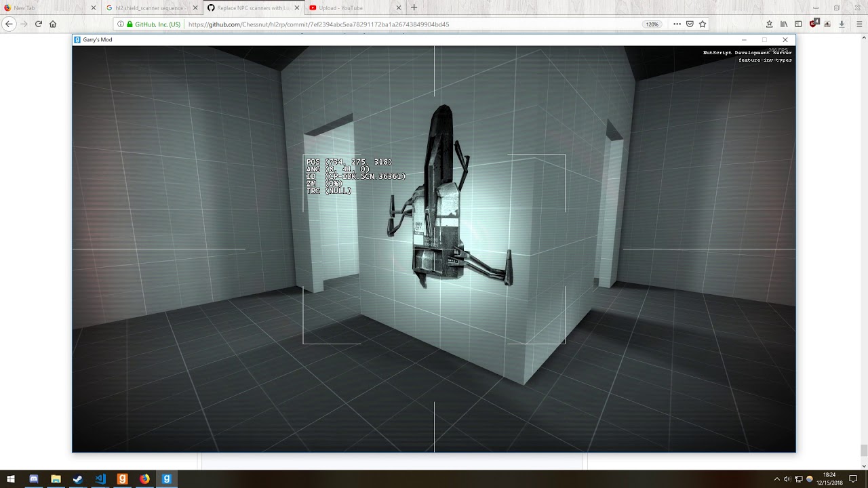The width and height of the screenshot is (868, 488).
Task: Open File Explorer from the taskbar
Action: click(56, 479)
